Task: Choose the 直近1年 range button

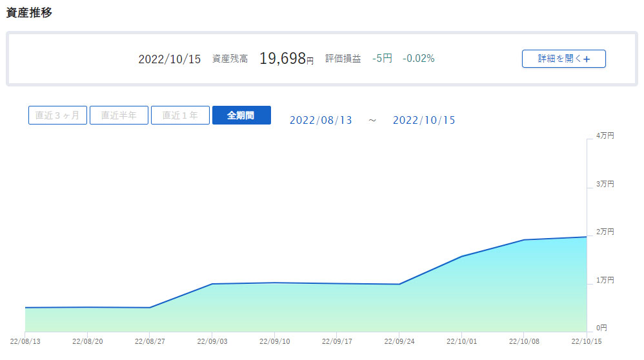Action: tap(180, 115)
